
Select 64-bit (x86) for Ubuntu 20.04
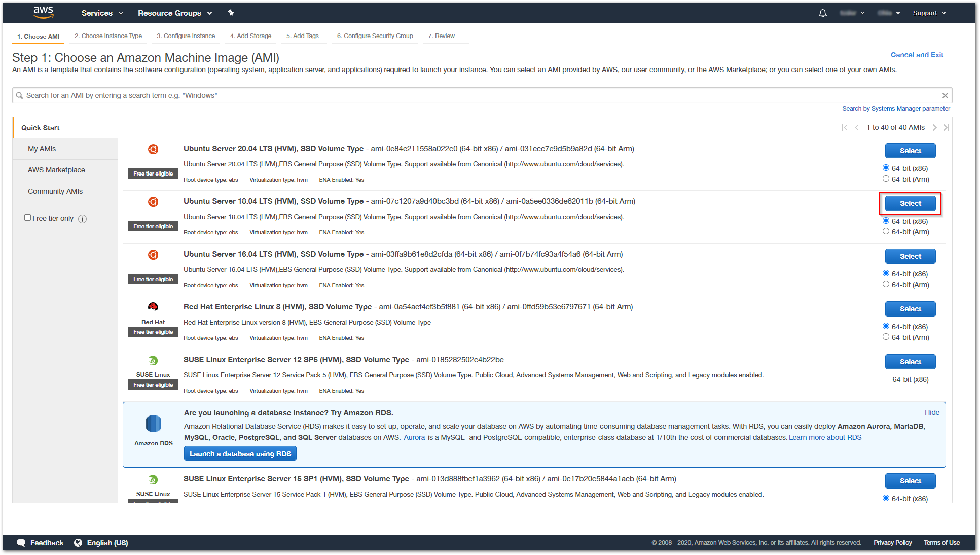pyautogui.click(x=886, y=168)
